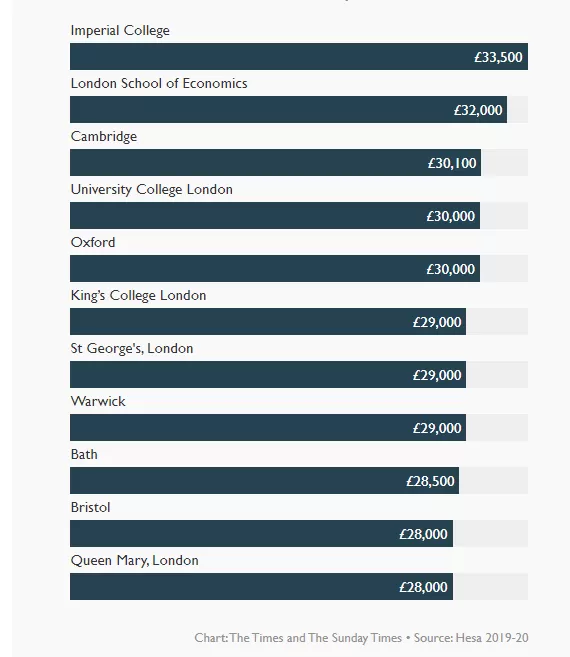Select the Warwick £29,000 bar
570x657 pixels.
point(268,427)
